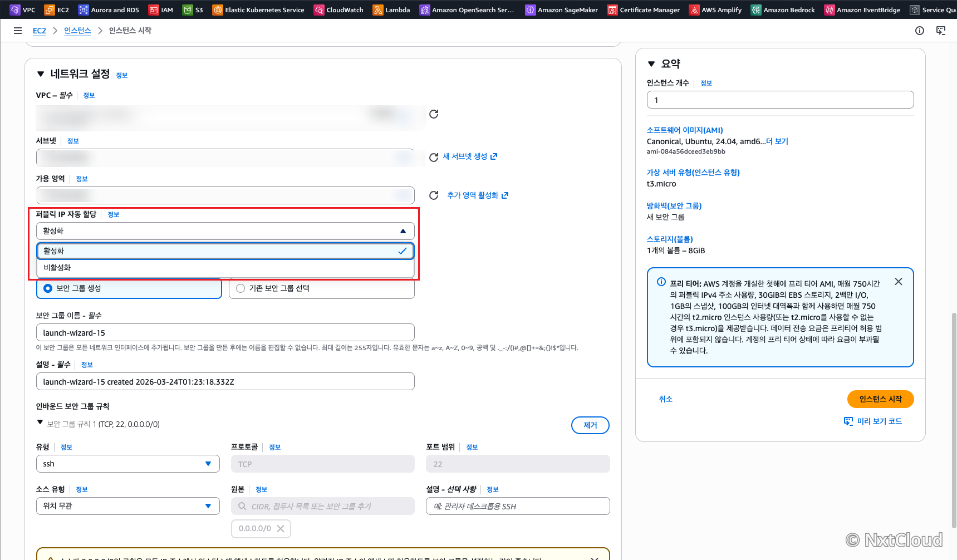Focus the 인스턴스 개수 number field
The width and height of the screenshot is (957, 560).
pyautogui.click(x=780, y=100)
